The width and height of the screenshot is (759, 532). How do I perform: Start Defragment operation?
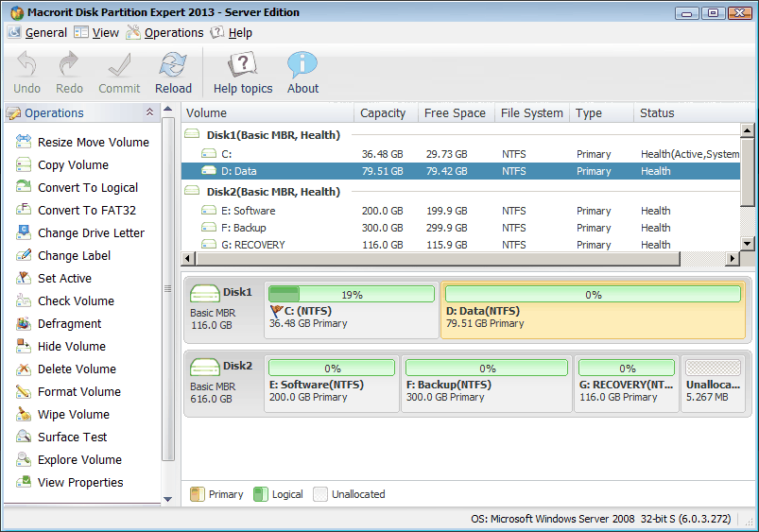[x=59, y=323]
